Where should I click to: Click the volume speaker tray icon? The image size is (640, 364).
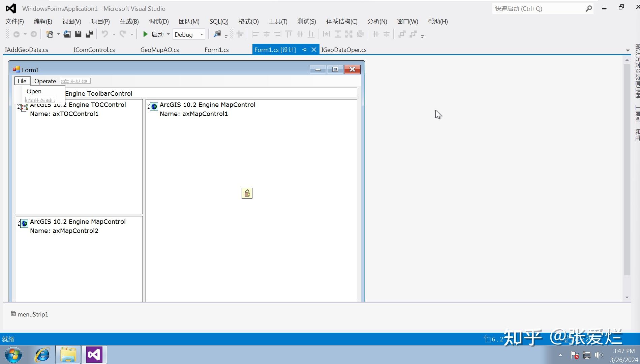pos(599,355)
